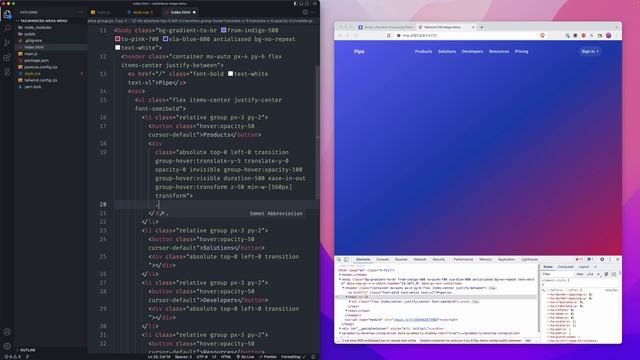Click the bookmark icon in the address bar
Image resolution: width=640 pixels, height=360 pixels.
[x=389, y=36]
